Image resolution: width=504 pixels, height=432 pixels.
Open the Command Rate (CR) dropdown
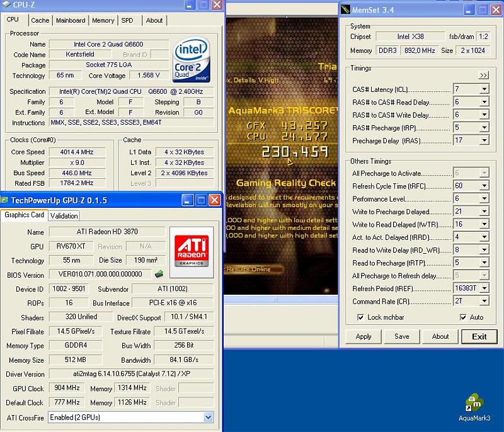484,301
